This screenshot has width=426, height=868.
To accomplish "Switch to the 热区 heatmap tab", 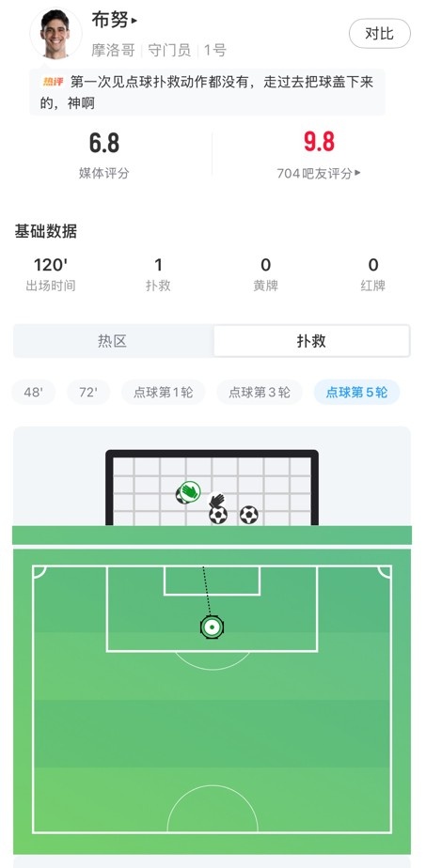I will coord(113,341).
